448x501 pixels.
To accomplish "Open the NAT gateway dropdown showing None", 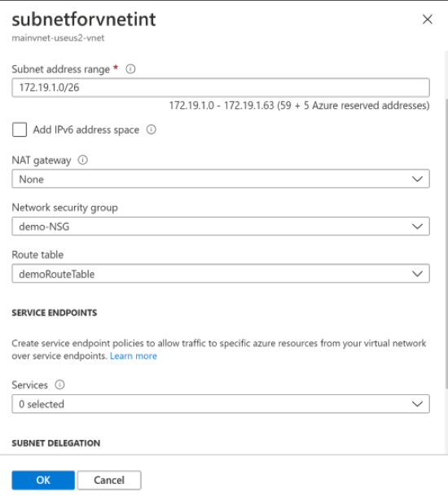I will (x=221, y=179).
